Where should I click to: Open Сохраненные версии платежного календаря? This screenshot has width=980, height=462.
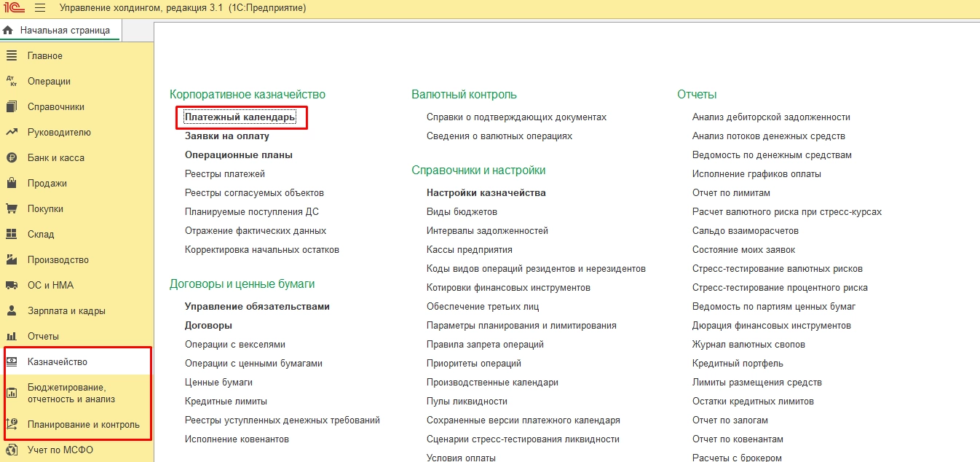point(523,420)
